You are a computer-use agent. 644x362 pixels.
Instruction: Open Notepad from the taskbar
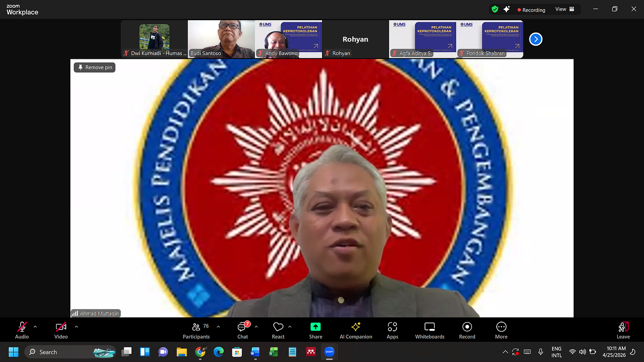292,352
